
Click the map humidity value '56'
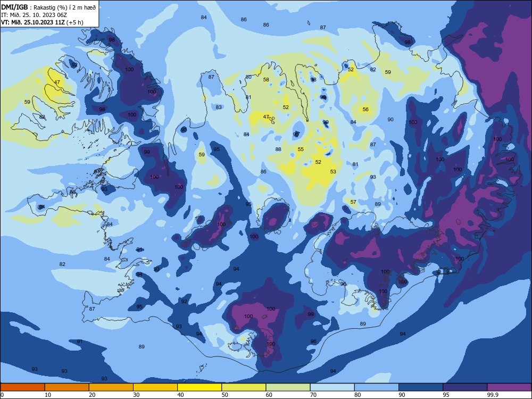pyautogui.click(x=365, y=109)
